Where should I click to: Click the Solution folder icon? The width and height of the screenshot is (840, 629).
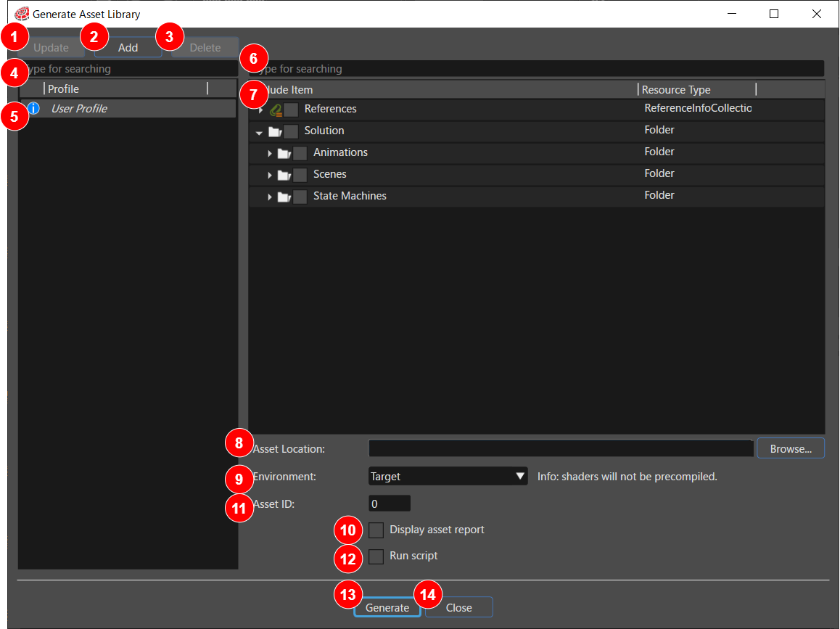(276, 131)
